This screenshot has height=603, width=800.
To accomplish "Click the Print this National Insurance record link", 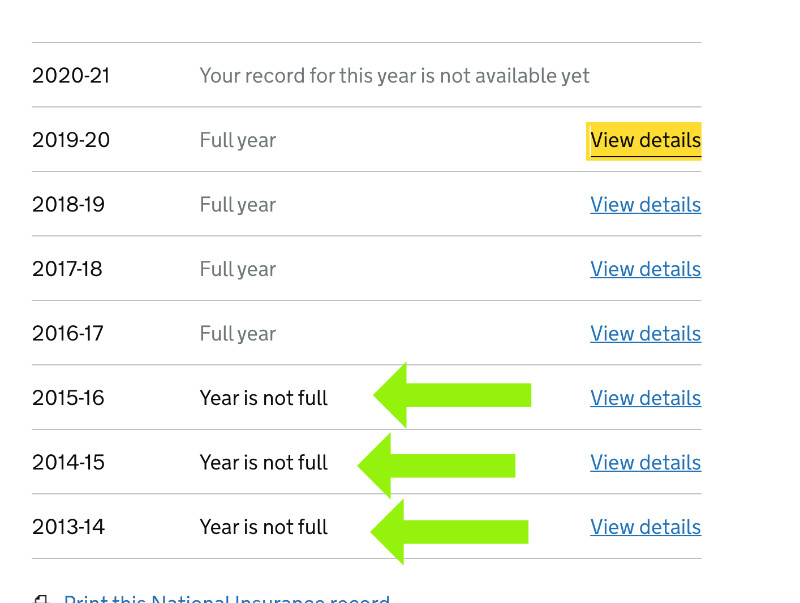I will [226, 599].
